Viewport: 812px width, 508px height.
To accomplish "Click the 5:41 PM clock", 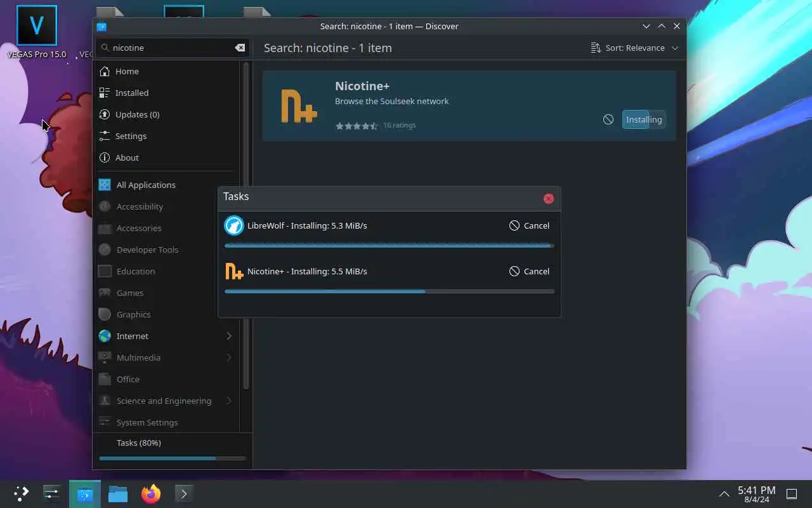I will [757, 493].
